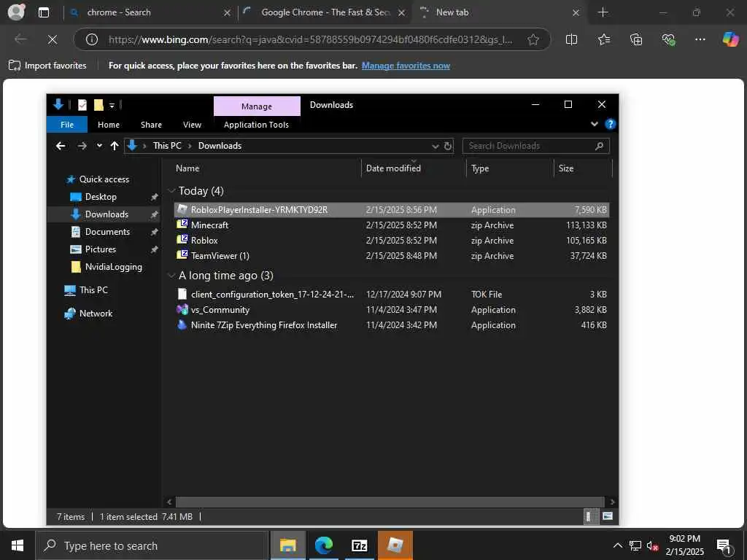Open Explorer help question mark icon
The width and height of the screenshot is (747, 560).
tap(610, 124)
